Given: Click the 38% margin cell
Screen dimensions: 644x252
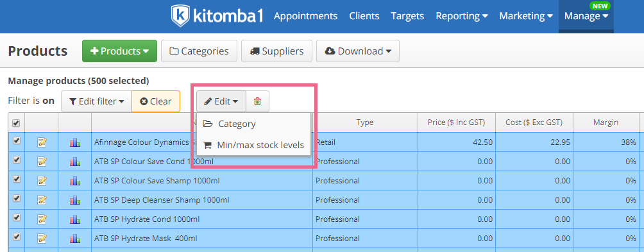Looking at the screenshot, I should tap(606, 142).
